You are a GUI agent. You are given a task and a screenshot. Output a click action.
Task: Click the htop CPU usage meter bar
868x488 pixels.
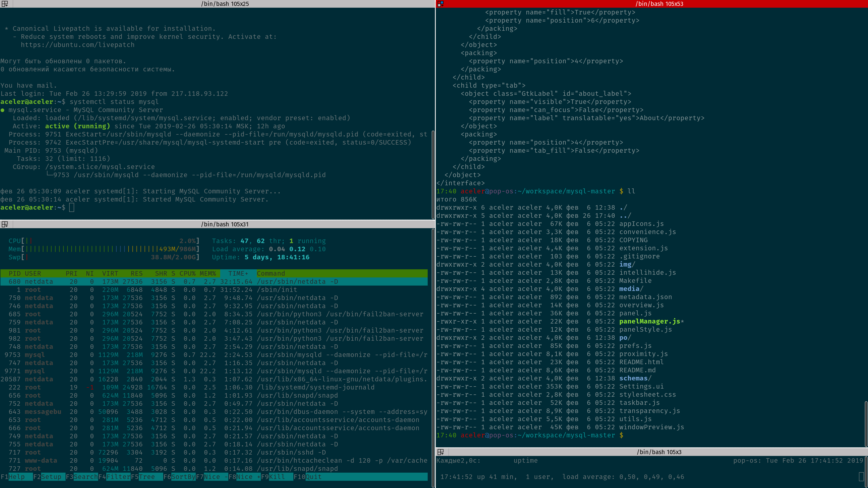104,241
